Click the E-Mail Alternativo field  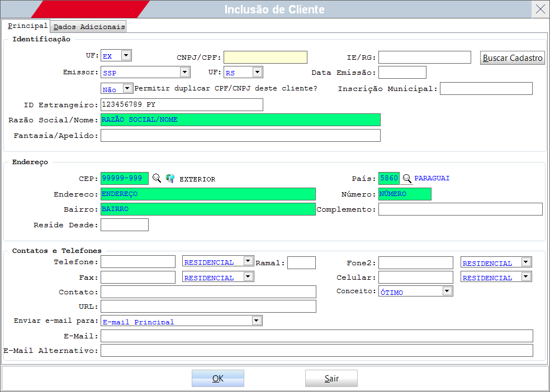click(317, 350)
